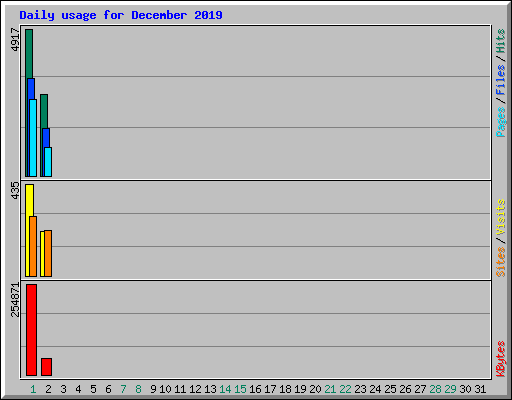Click the red KBytes legend label

click(x=500, y=359)
